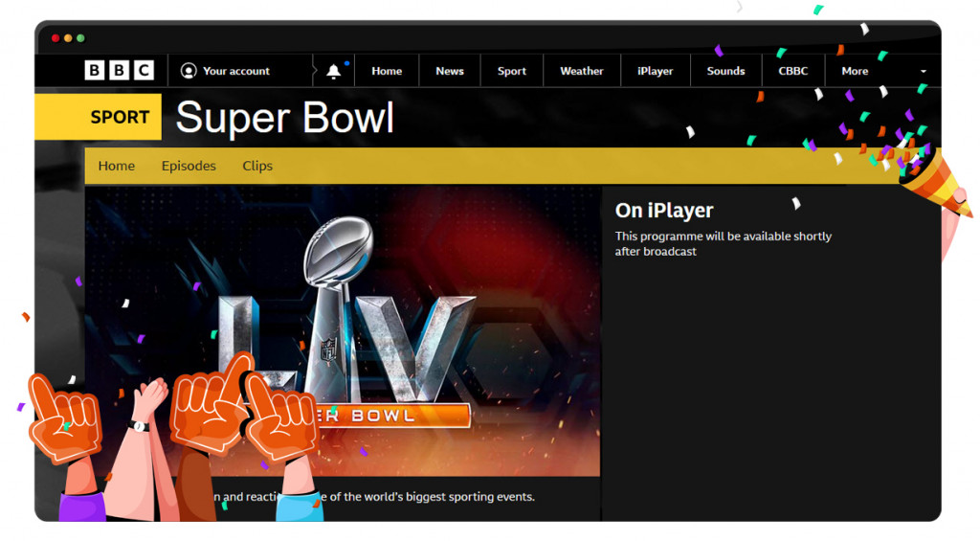Screen dimensions: 980x541
Task: Go to BBC Home in top navigation
Action: pos(387,71)
